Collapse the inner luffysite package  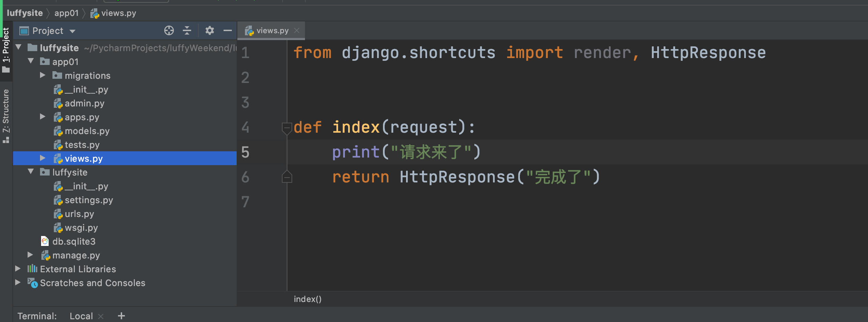pyautogui.click(x=31, y=172)
